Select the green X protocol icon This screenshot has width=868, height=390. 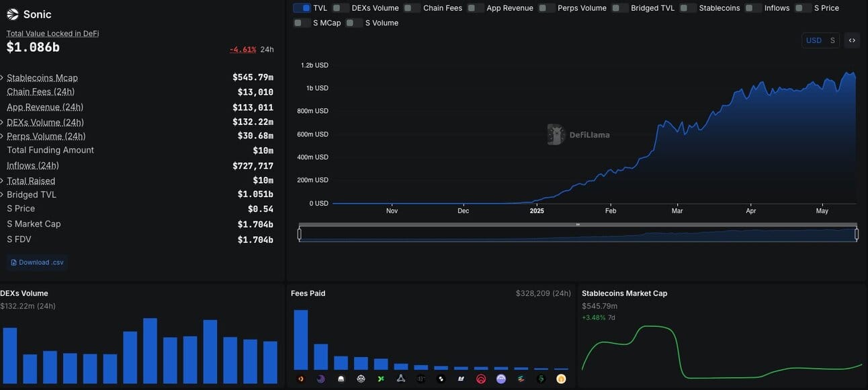pos(381,379)
